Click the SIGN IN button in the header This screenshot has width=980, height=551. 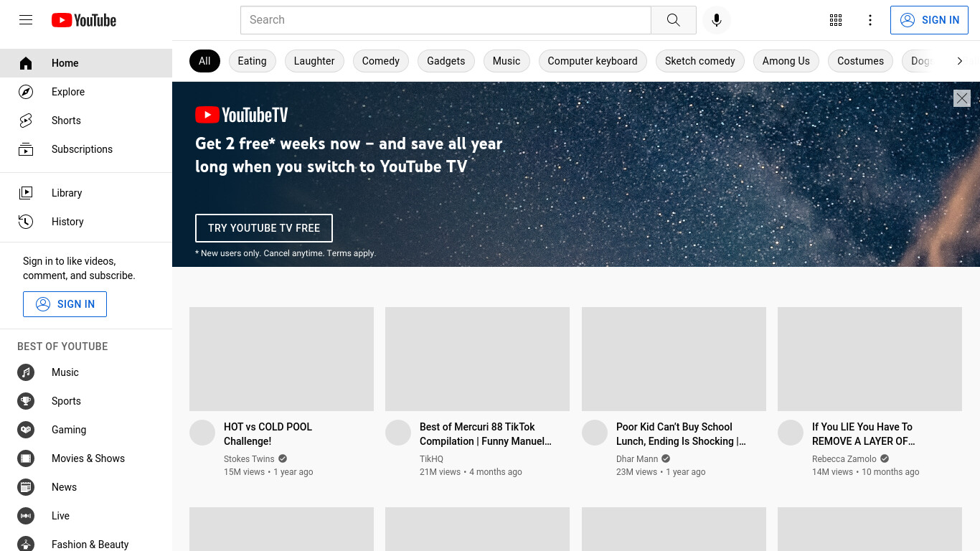(929, 20)
